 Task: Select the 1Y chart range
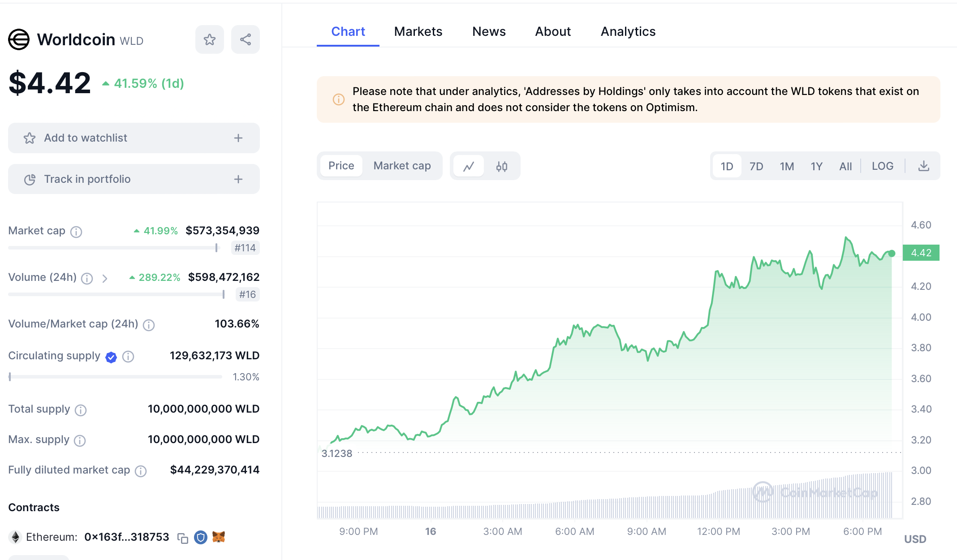click(x=816, y=166)
